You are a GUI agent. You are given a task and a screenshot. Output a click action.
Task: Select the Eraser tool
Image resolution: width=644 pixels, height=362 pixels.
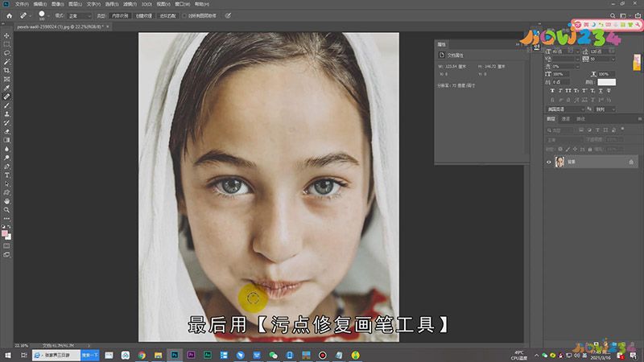[6, 132]
